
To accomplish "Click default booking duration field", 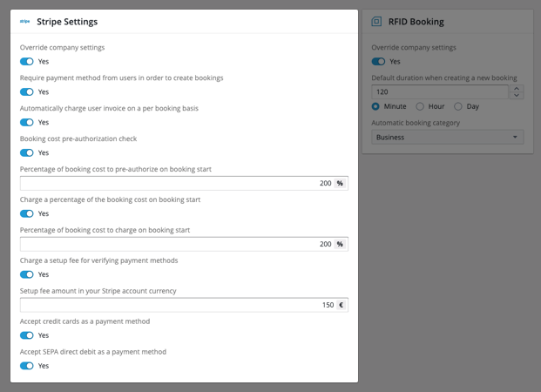I will (x=439, y=91).
